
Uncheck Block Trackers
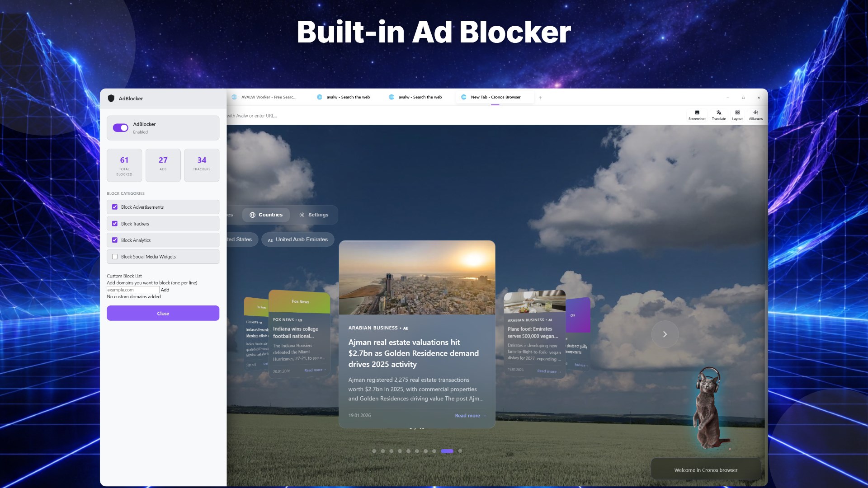coord(115,224)
